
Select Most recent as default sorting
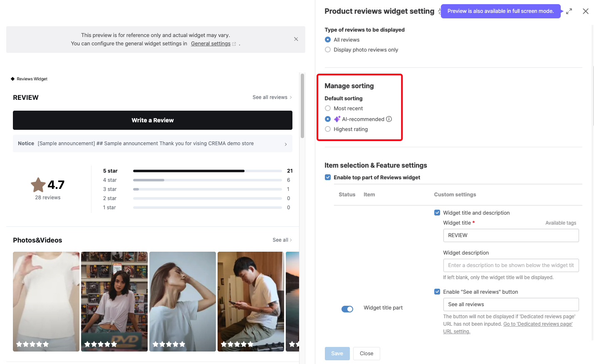328,108
